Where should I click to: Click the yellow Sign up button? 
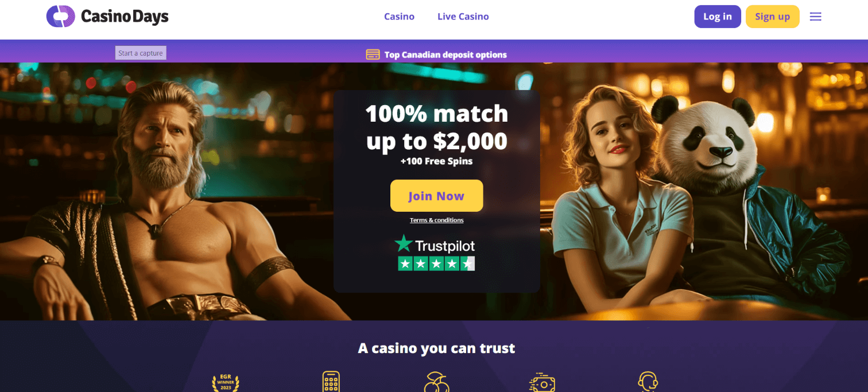[x=772, y=17]
